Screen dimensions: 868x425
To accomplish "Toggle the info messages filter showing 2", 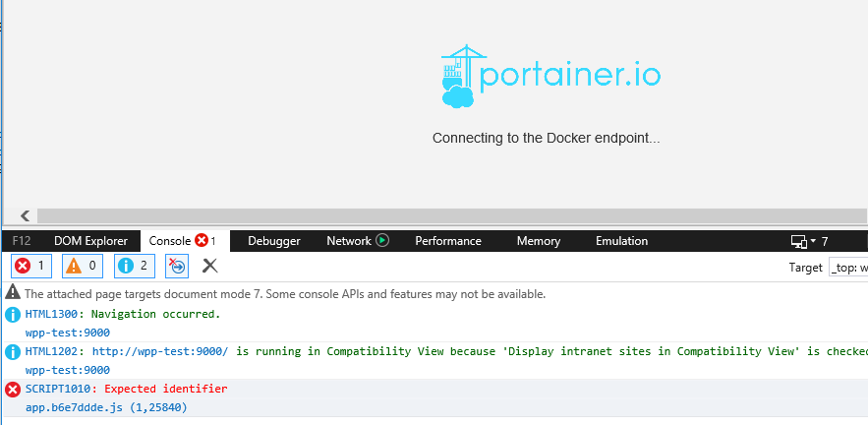I will 134,267.
